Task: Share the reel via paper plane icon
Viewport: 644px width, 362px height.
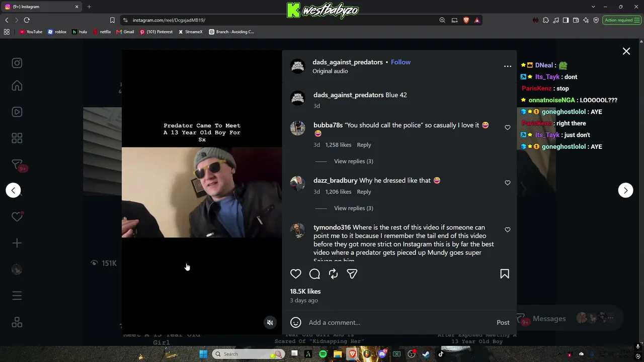Action: (352, 274)
